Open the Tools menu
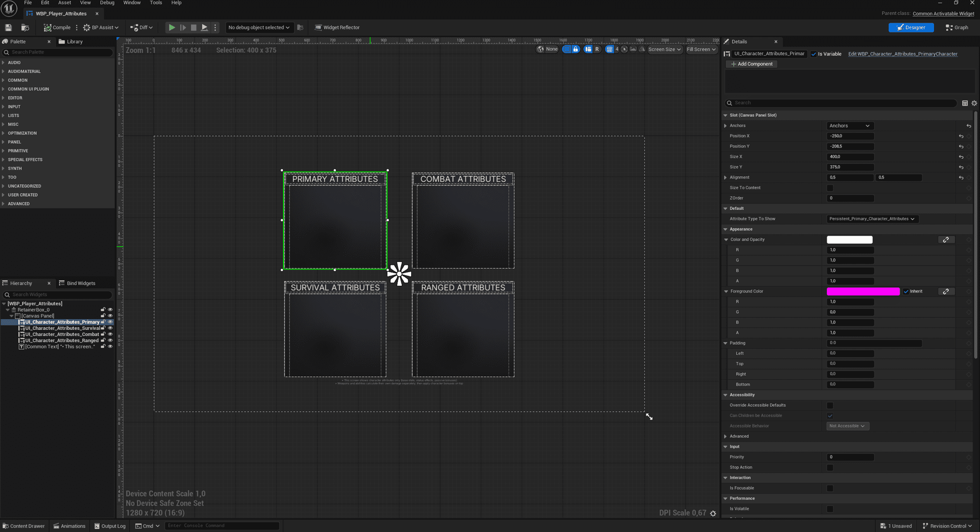980x532 pixels. click(156, 3)
